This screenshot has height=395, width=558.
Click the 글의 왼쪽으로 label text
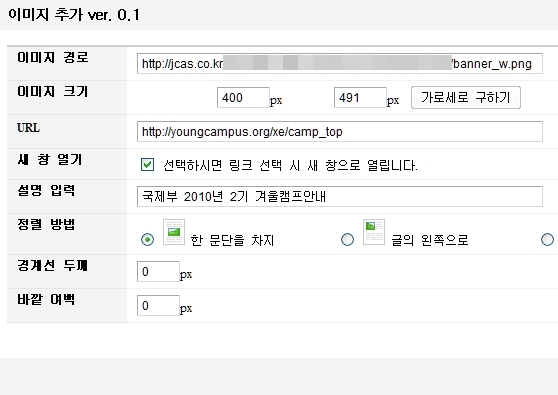430,240
